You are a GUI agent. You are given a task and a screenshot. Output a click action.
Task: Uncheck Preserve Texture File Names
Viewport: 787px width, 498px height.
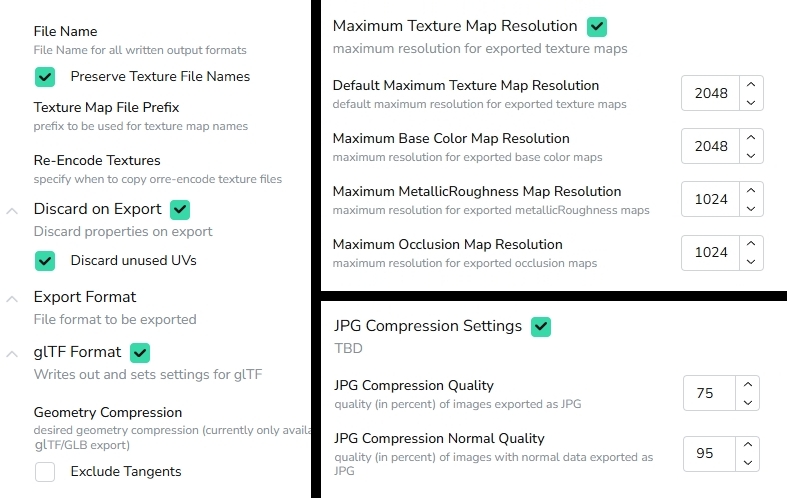(x=45, y=77)
